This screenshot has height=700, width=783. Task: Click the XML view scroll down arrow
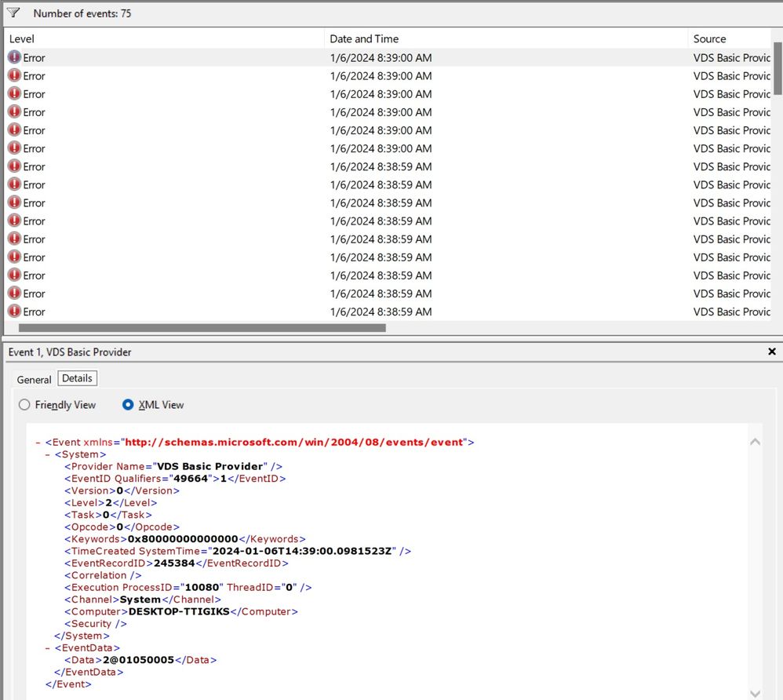(756, 693)
